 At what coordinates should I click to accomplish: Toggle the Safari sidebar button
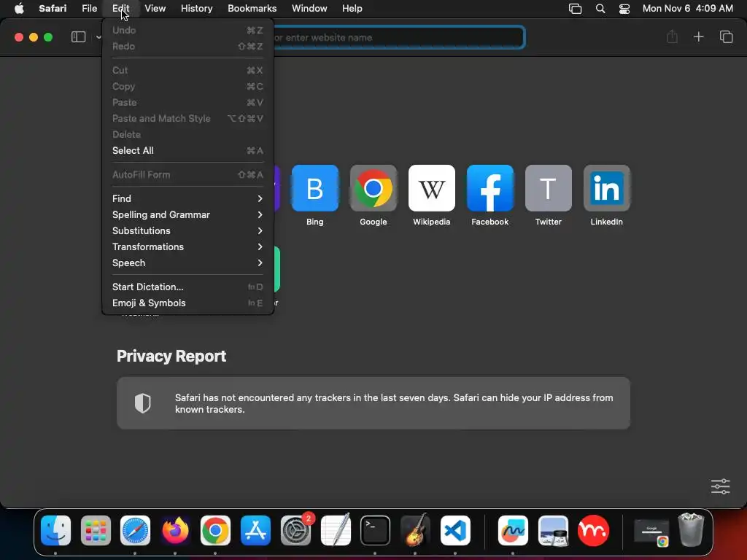point(78,37)
